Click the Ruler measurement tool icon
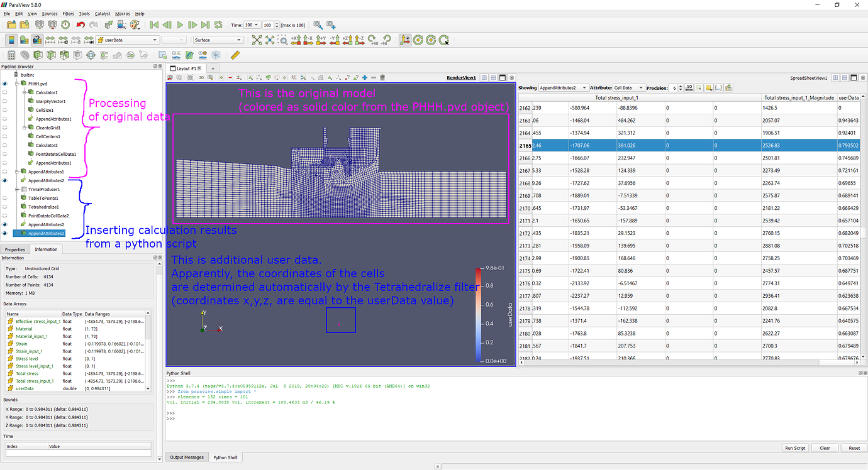Viewport: 868px width, 470px height. coord(235,55)
